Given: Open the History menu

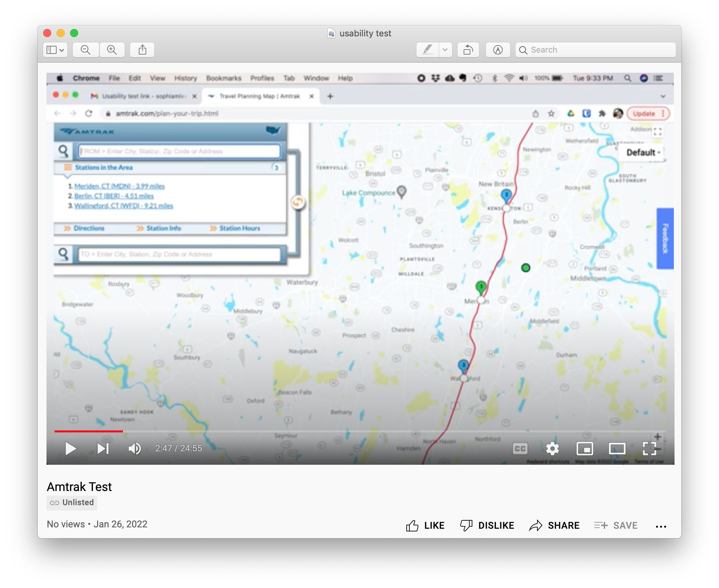Looking at the screenshot, I should (x=186, y=78).
